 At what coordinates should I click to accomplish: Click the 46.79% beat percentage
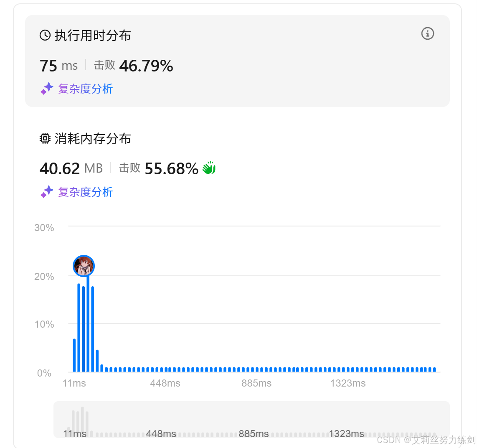(146, 66)
